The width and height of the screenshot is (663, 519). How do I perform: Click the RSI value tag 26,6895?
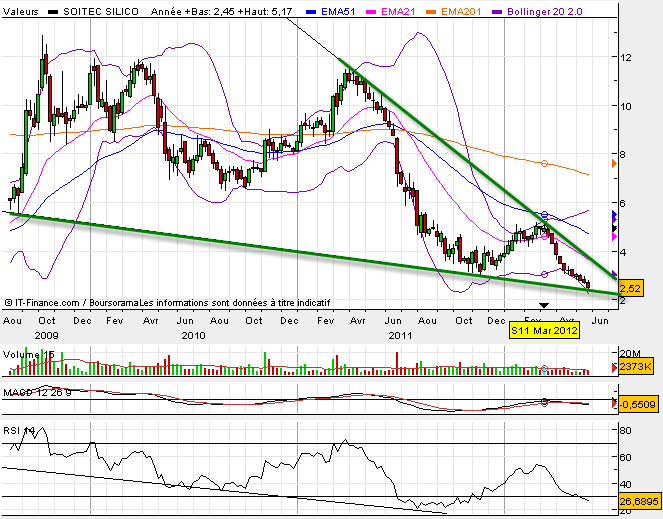tap(640, 500)
